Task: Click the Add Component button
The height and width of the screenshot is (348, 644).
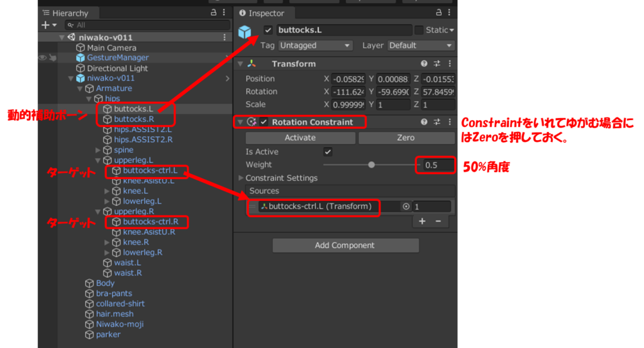Action: pyautogui.click(x=345, y=246)
